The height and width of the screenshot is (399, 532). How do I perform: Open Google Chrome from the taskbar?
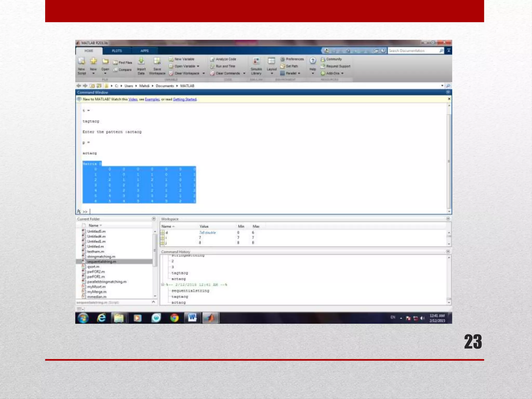point(174,318)
